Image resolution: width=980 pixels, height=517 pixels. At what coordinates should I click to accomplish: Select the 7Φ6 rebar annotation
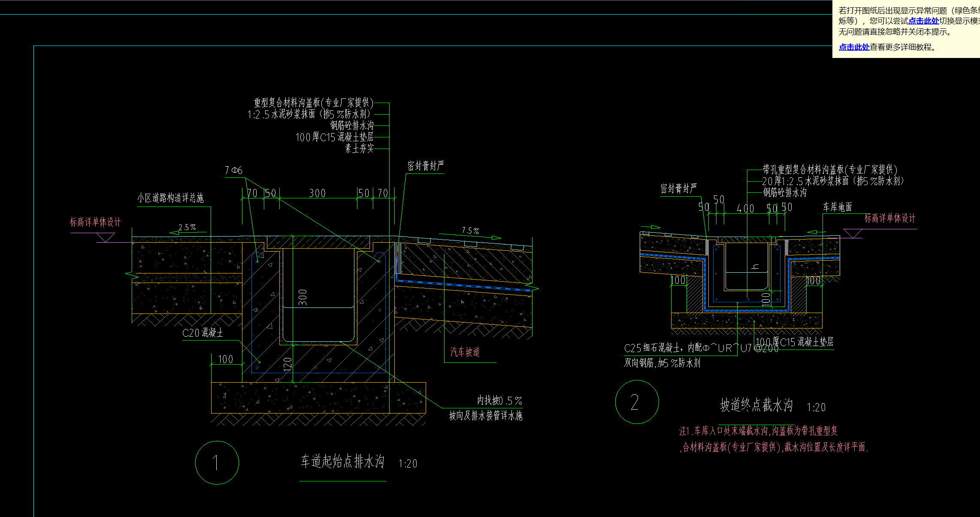tap(234, 170)
